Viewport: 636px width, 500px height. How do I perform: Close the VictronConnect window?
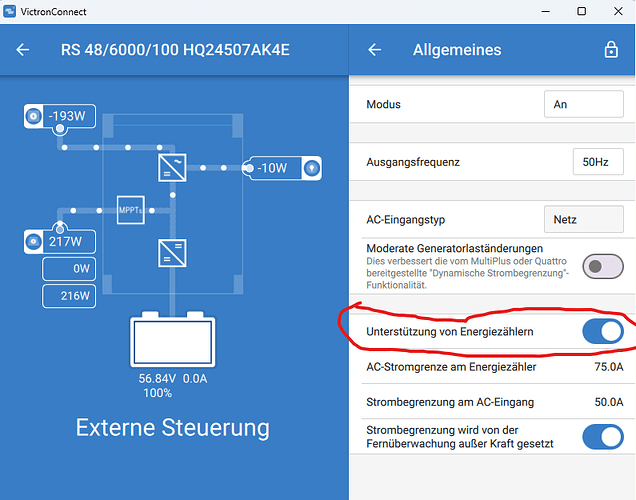pos(618,11)
